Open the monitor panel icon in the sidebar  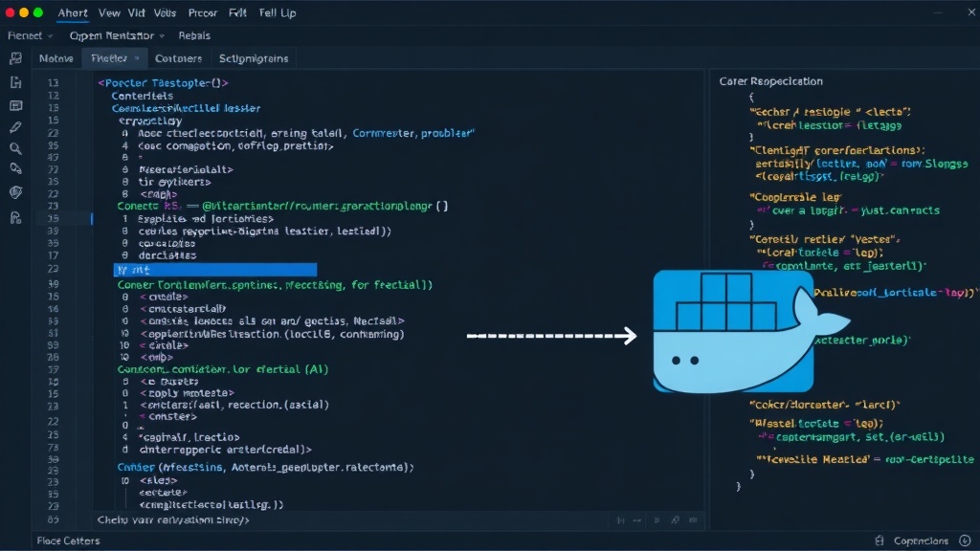(15, 105)
